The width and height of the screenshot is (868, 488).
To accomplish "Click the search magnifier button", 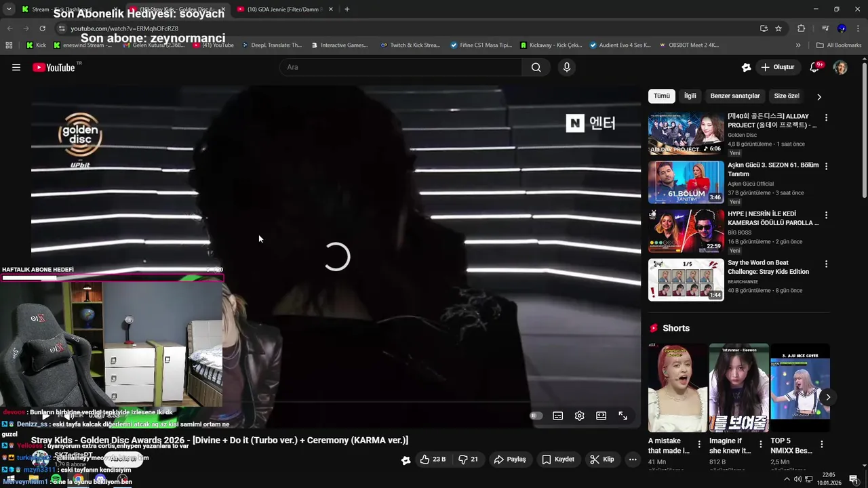I will [536, 67].
